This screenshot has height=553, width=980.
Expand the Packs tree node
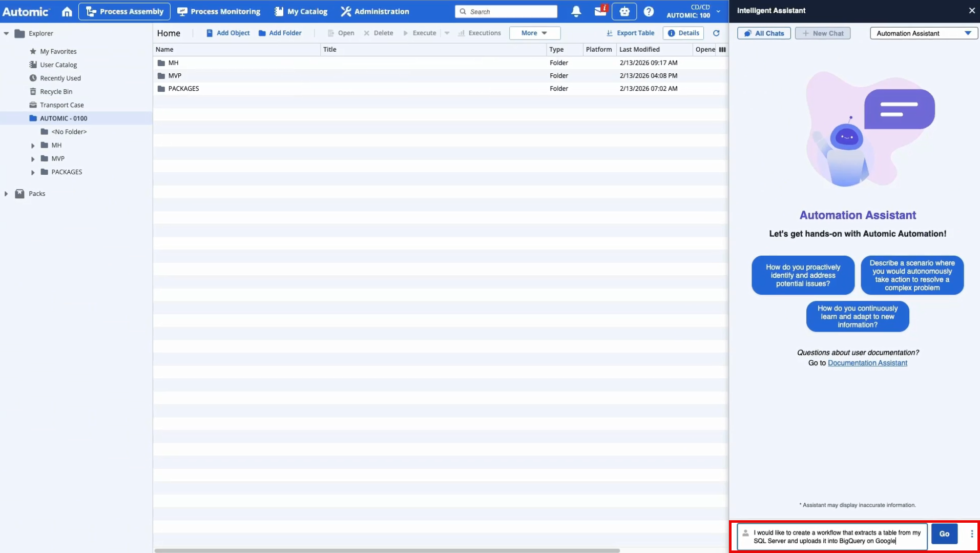[x=6, y=194]
